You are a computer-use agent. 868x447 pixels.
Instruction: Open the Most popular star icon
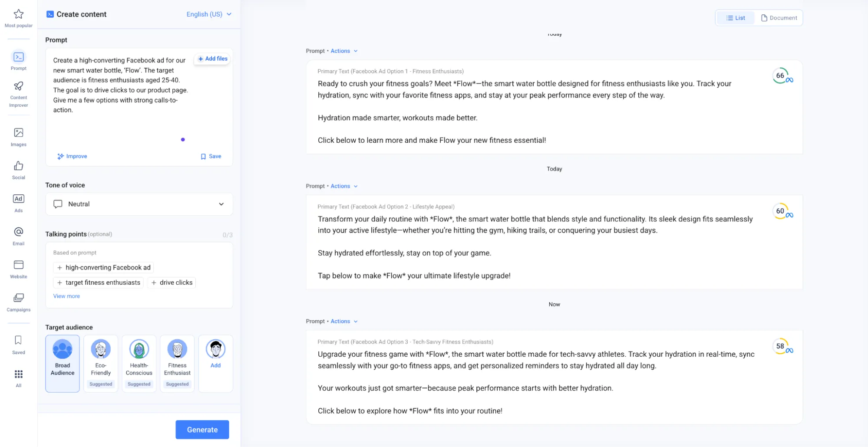(x=18, y=14)
